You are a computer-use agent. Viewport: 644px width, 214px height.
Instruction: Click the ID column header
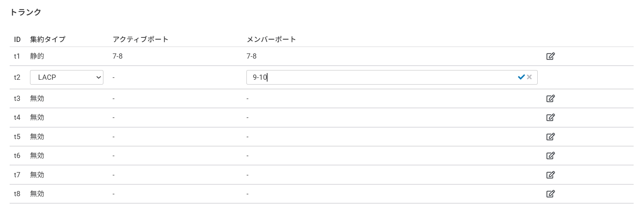pyautogui.click(x=17, y=40)
